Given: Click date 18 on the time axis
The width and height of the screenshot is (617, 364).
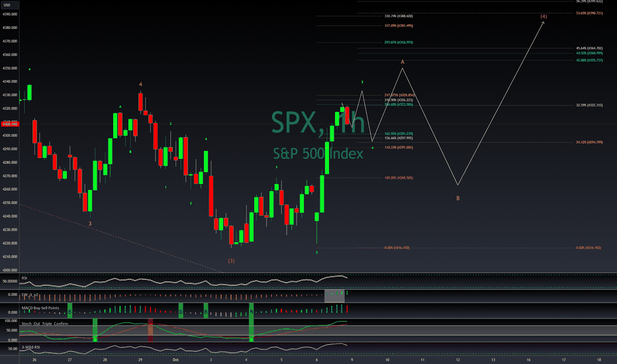Looking at the screenshot, I should pos(599,359).
